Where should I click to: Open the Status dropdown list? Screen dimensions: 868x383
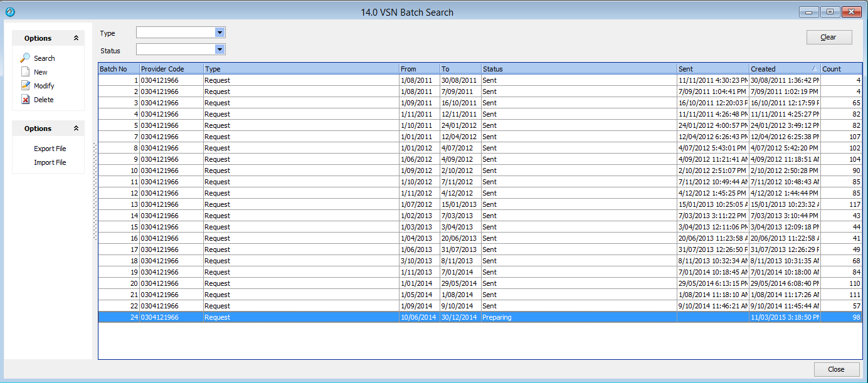click(220, 50)
